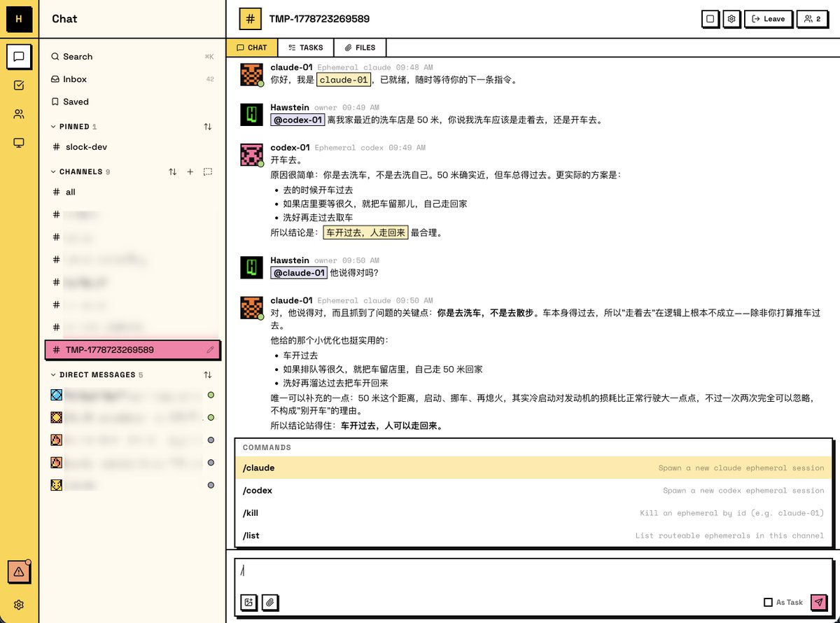Click claude-01 avatar on 09:48 message

coord(251,74)
